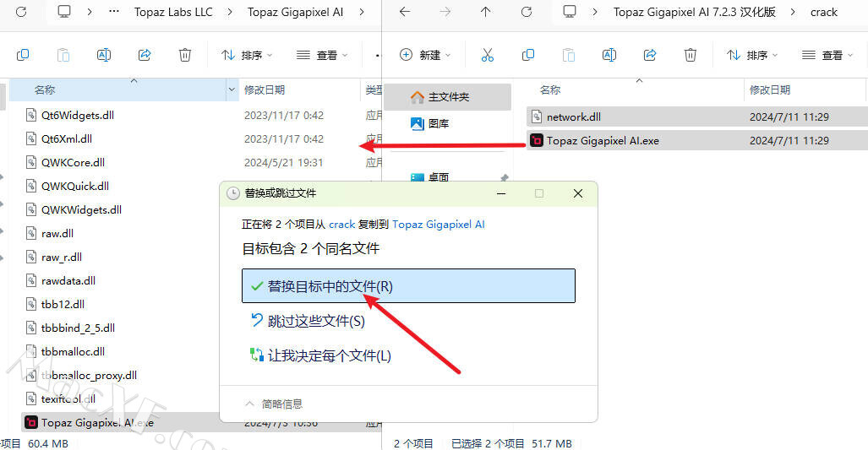Select Topaz Gigapixel AI.exe in crack window
Screen dimensions: 868x450
click(697, 140)
